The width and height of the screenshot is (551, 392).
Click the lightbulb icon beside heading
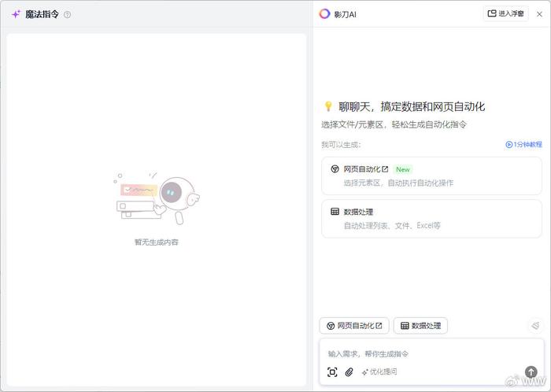[328, 106]
